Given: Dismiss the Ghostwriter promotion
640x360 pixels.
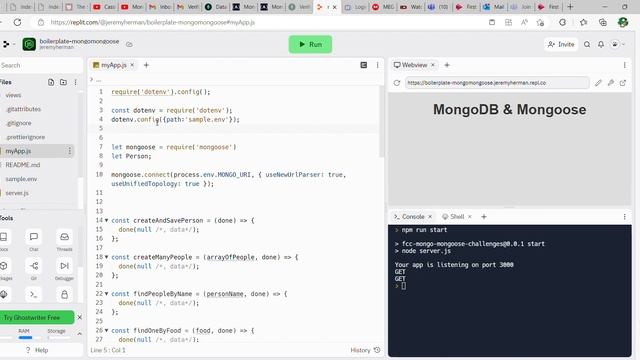Looking at the screenshot, I should (80, 317).
